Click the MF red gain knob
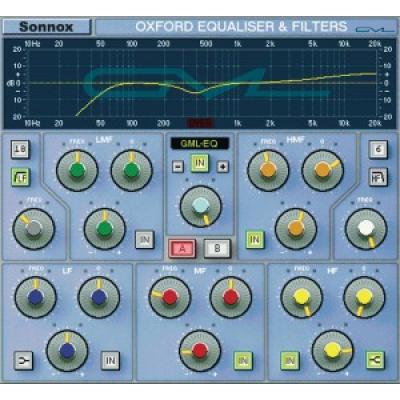This screenshot has width=400, height=400. pos(200,351)
